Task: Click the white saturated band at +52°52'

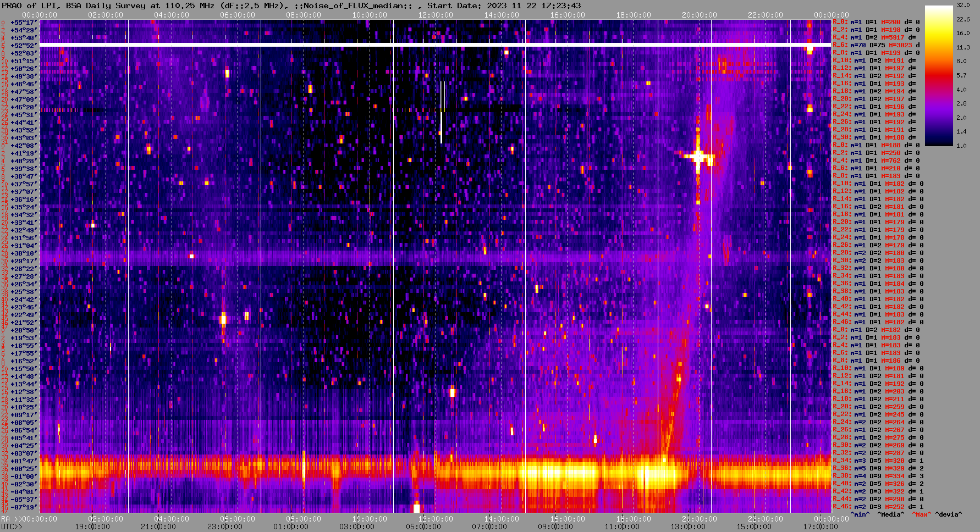Action: tap(436, 45)
